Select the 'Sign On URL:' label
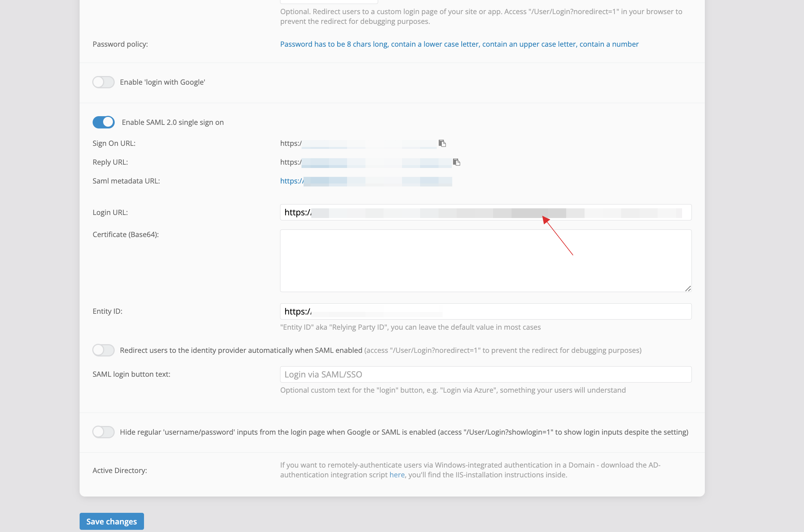Viewport: 804px width, 532px height. click(114, 143)
